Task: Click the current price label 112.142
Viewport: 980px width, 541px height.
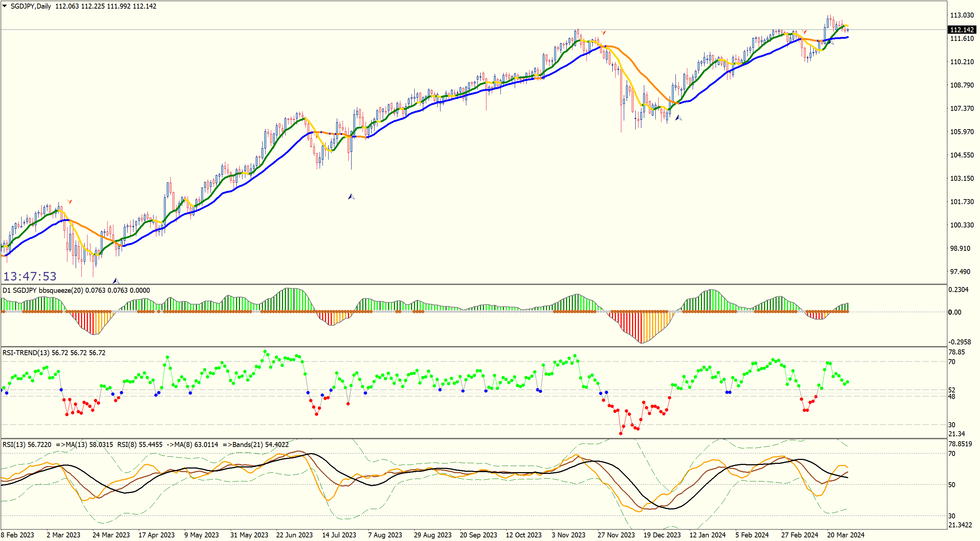Action: click(x=962, y=30)
